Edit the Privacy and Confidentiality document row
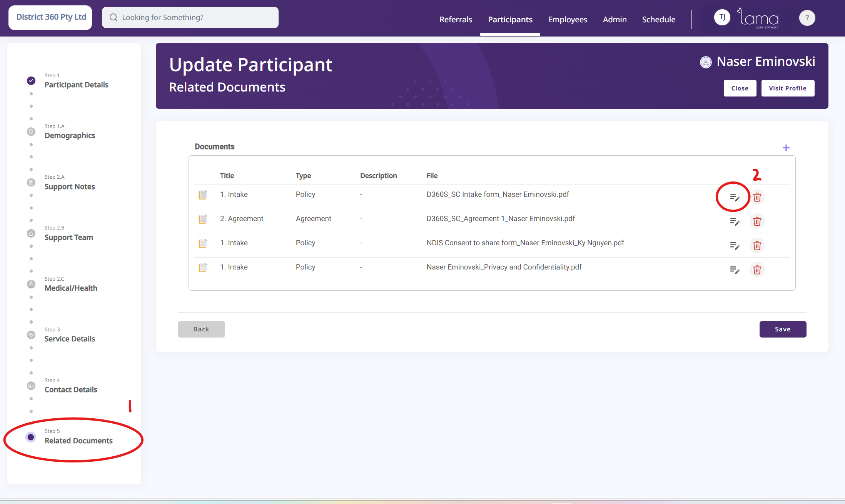Viewport: 845px width, 504px height. 735,270
